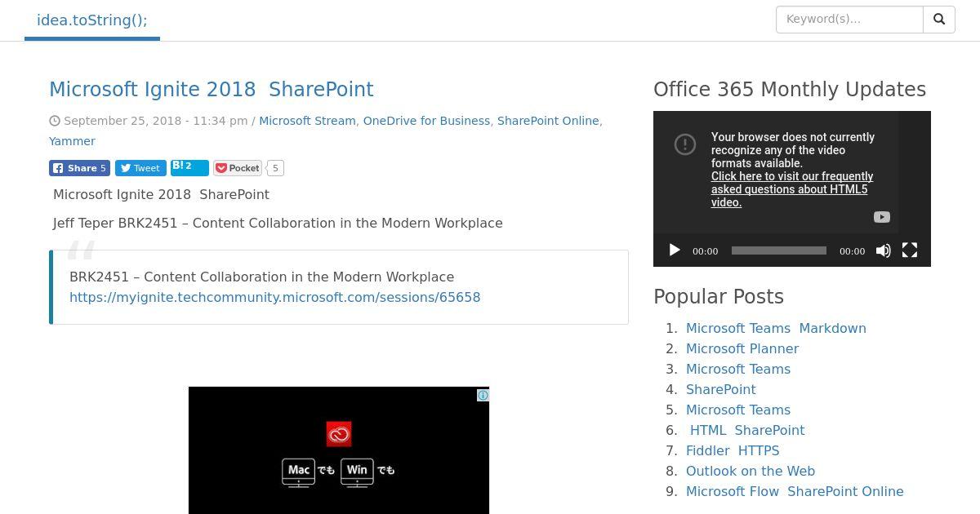This screenshot has width=980, height=514.
Task: Share the post on Facebook
Action: click(79, 168)
